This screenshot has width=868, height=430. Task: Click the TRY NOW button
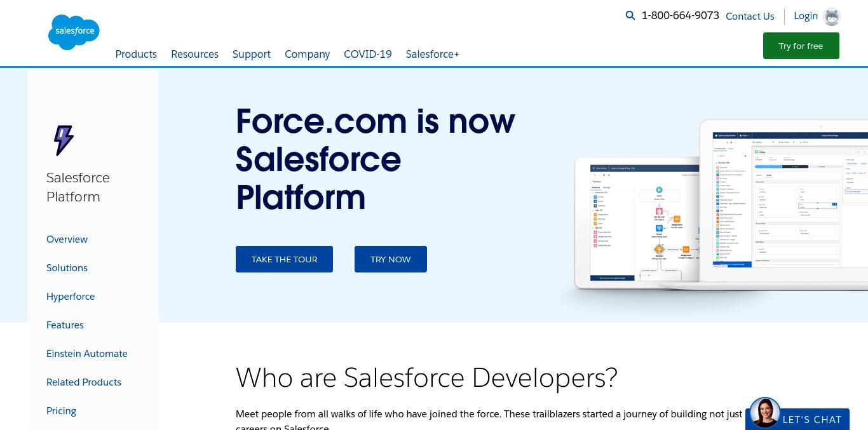391,259
